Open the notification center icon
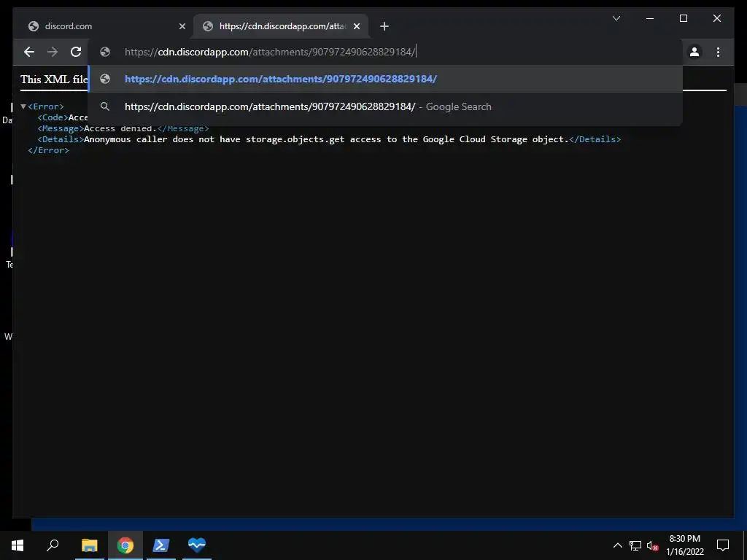 [x=723, y=545]
